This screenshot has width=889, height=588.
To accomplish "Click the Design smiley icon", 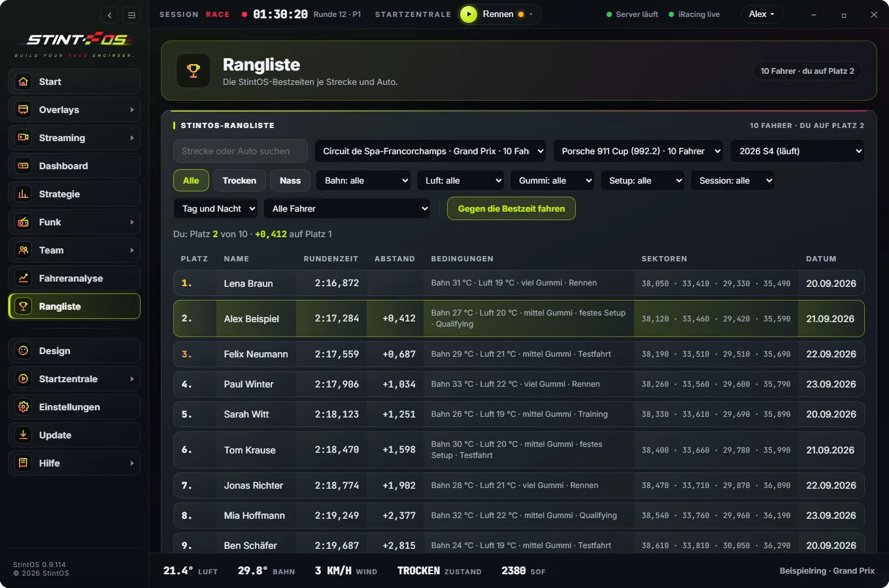I will (24, 351).
